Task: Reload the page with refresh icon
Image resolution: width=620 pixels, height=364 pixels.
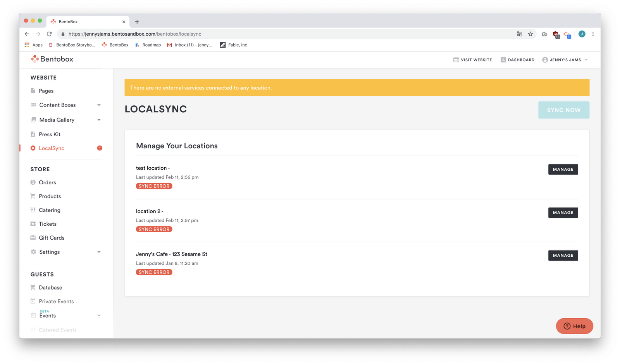Action: point(49,34)
